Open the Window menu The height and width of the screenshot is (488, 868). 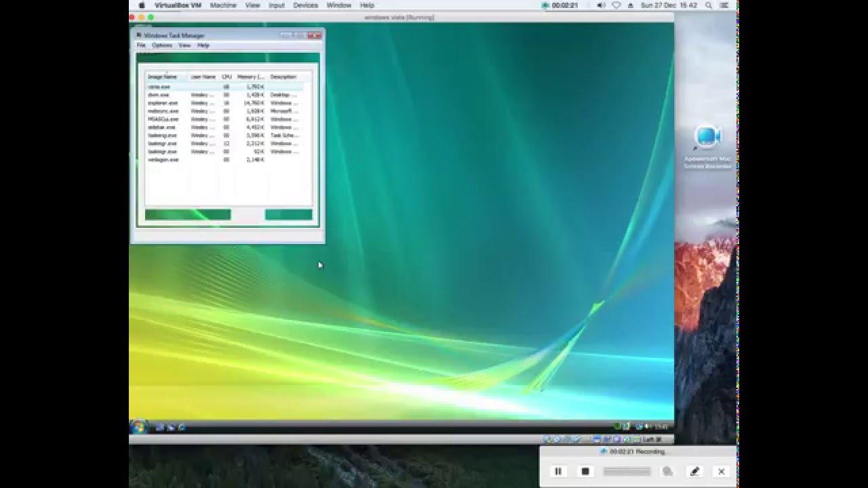pos(339,5)
